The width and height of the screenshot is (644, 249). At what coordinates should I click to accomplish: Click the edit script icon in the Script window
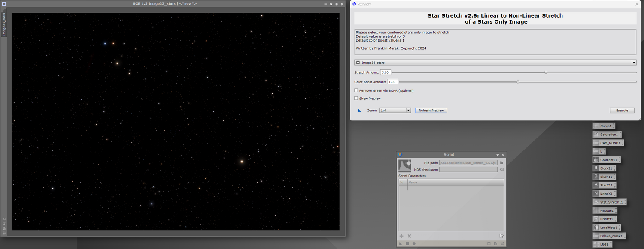[x=501, y=236]
